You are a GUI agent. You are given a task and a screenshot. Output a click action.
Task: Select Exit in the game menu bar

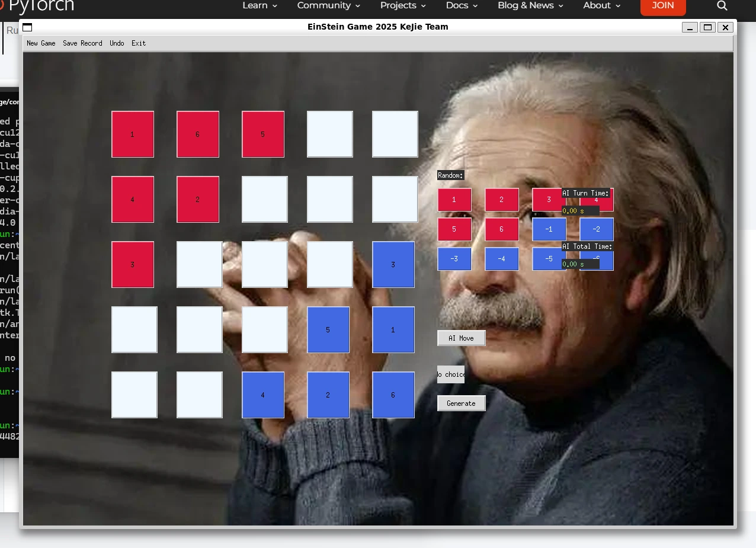click(x=139, y=43)
